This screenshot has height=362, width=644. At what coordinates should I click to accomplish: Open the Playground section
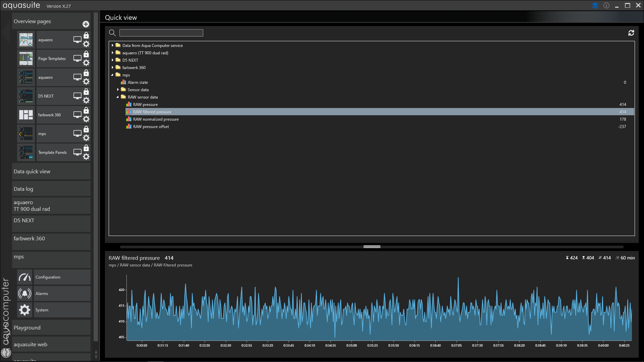[51, 328]
